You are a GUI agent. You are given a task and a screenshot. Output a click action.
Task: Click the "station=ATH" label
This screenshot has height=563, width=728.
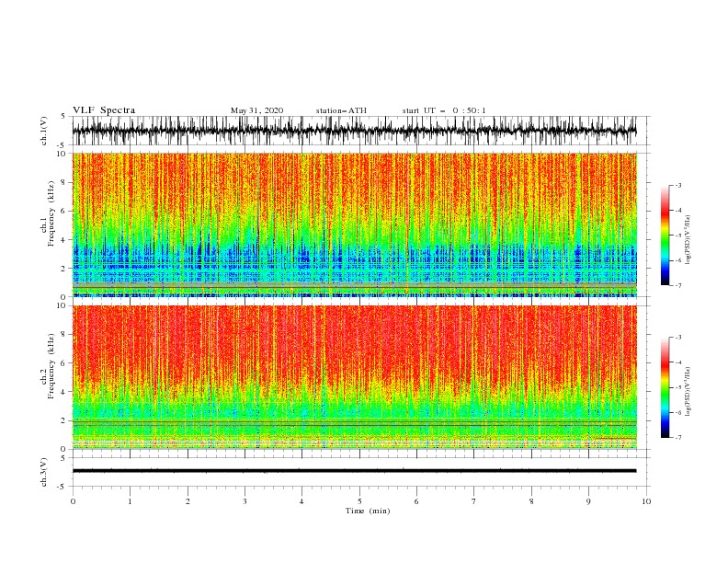point(341,110)
